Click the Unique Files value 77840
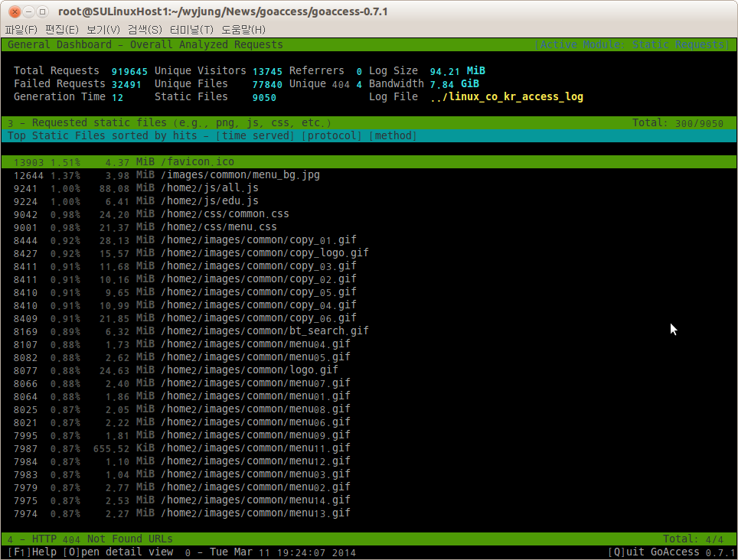 [267, 85]
